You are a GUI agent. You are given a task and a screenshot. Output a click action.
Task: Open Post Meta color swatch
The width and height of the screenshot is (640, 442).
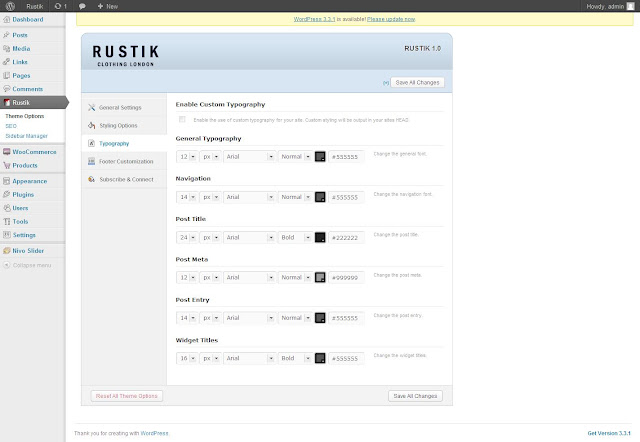click(320, 278)
